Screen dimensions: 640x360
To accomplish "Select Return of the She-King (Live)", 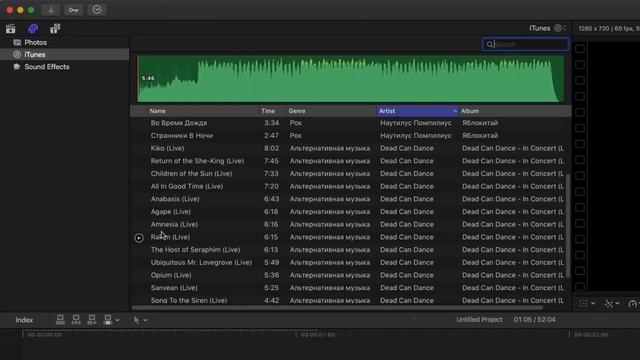I will pos(197,161).
